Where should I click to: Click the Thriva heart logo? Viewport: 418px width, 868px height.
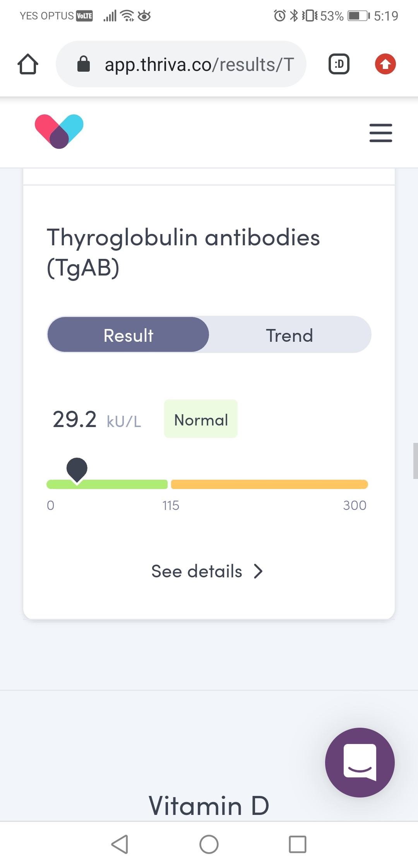pos(59,131)
